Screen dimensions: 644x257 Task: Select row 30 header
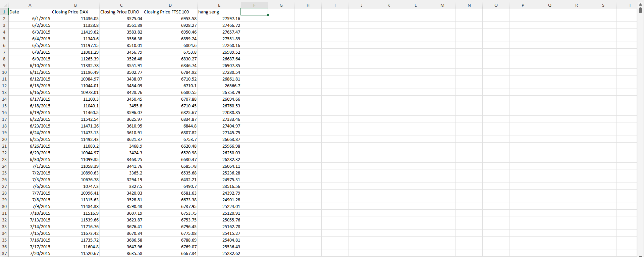click(4, 206)
